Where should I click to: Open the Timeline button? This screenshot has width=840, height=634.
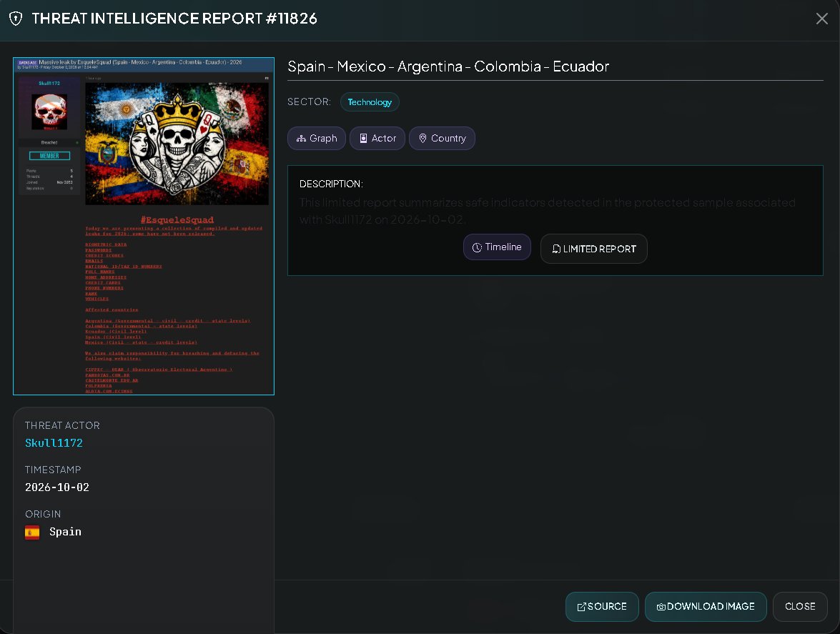pos(497,247)
